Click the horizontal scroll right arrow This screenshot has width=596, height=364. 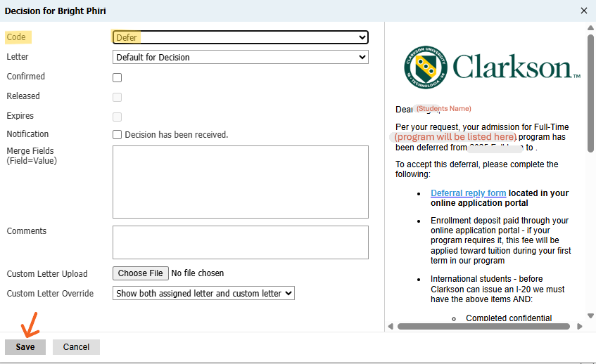[x=580, y=326]
